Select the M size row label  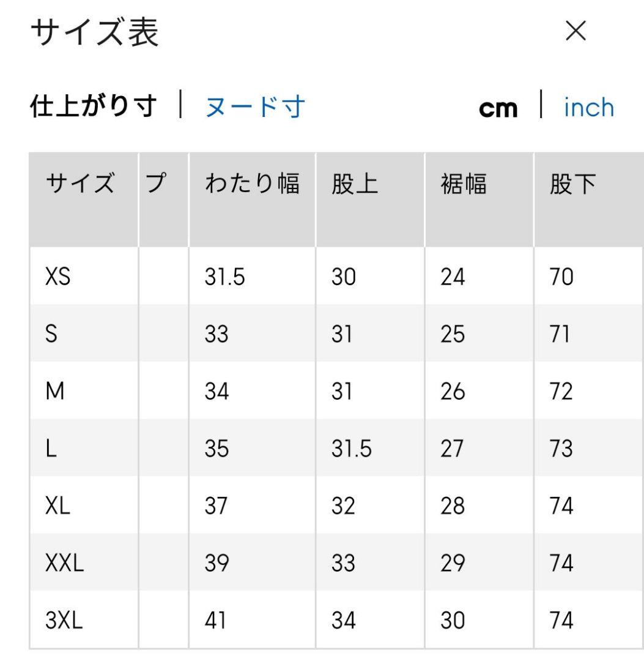point(55,392)
